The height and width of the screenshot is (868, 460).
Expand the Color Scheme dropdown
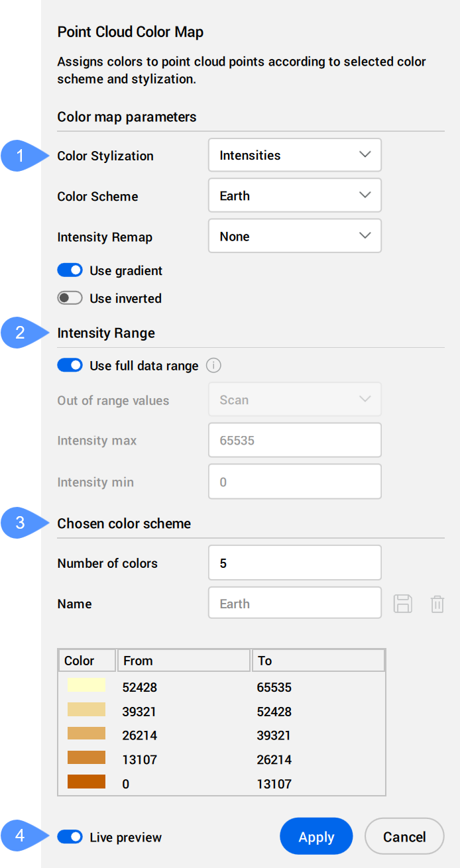click(294, 196)
